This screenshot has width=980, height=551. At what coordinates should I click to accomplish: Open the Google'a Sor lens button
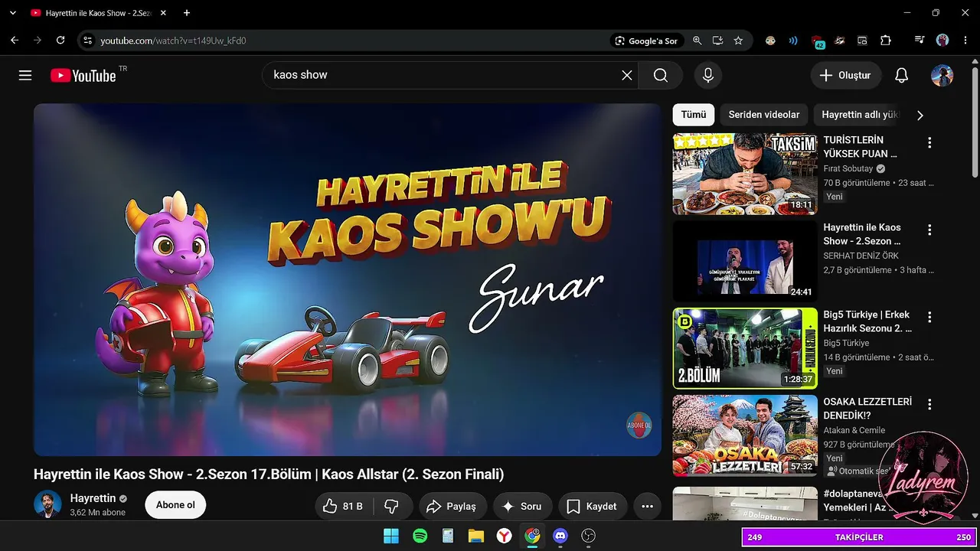646,41
